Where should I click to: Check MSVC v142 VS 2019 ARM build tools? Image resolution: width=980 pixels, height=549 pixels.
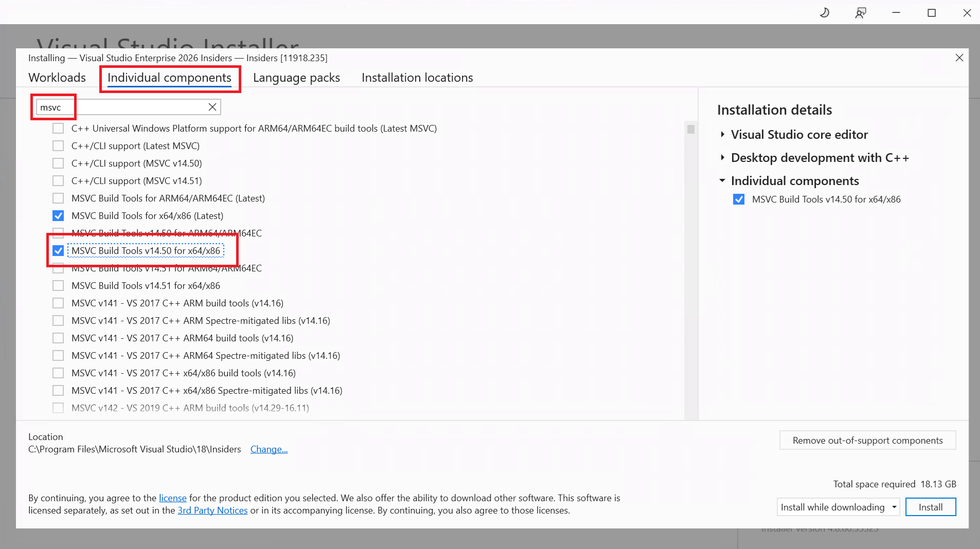click(x=58, y=408)
